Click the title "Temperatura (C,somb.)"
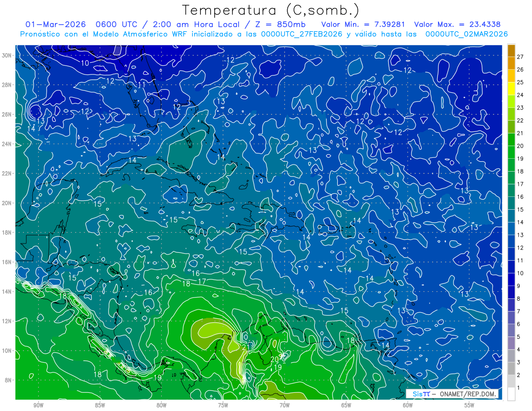Screen dimensions: 532x411 [271, 10]
